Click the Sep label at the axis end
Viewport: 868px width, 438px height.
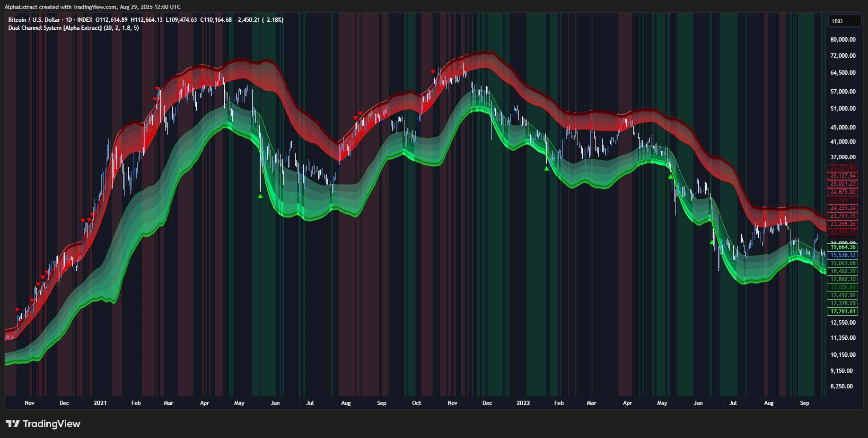[805, 403]
